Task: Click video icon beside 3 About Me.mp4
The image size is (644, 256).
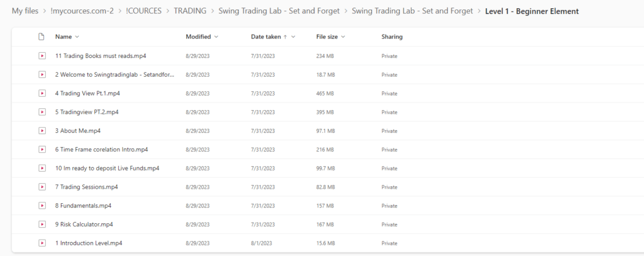Action: point(42,131)
